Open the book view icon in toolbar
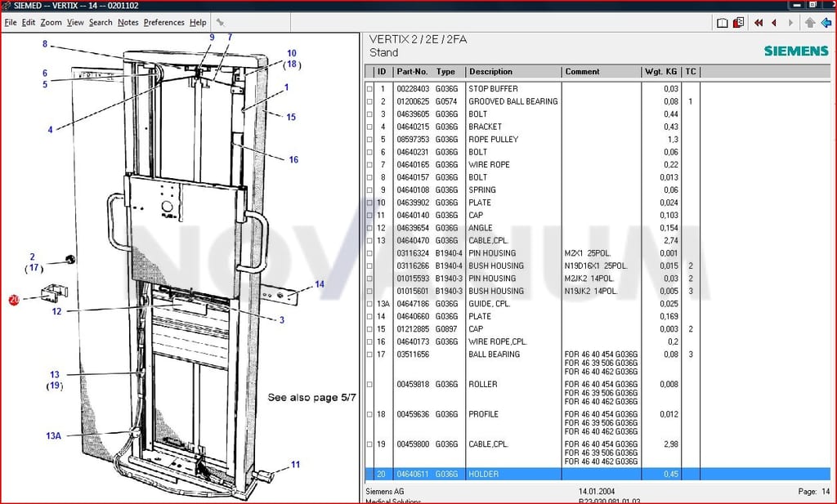 (x=722, y=23)
